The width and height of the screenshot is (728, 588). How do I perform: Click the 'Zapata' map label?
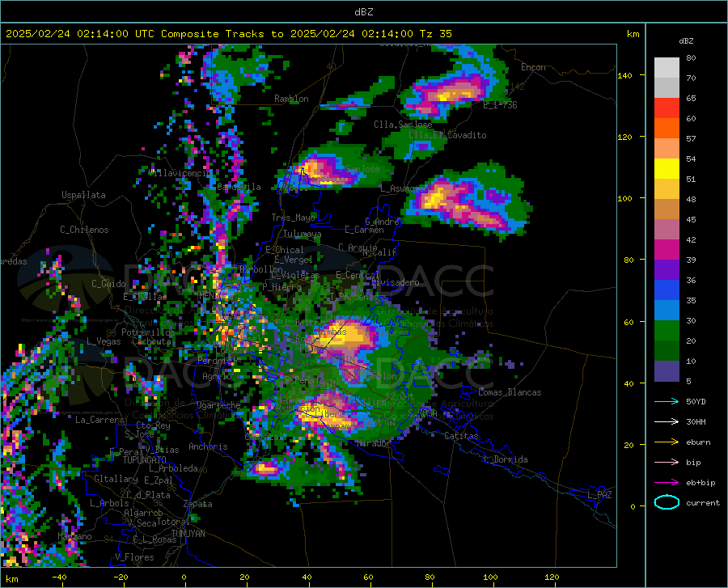click(198, 504)
